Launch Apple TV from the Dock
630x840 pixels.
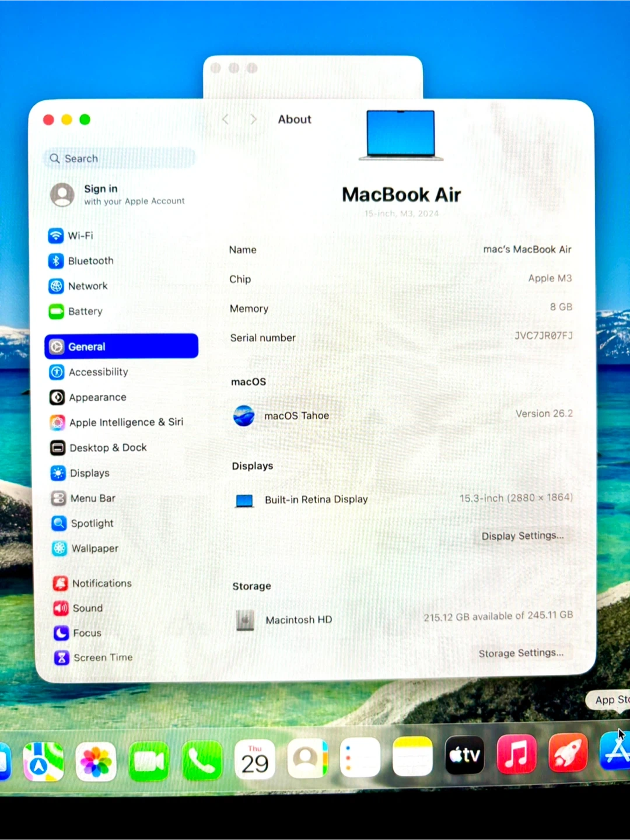(x=464, y=755)
